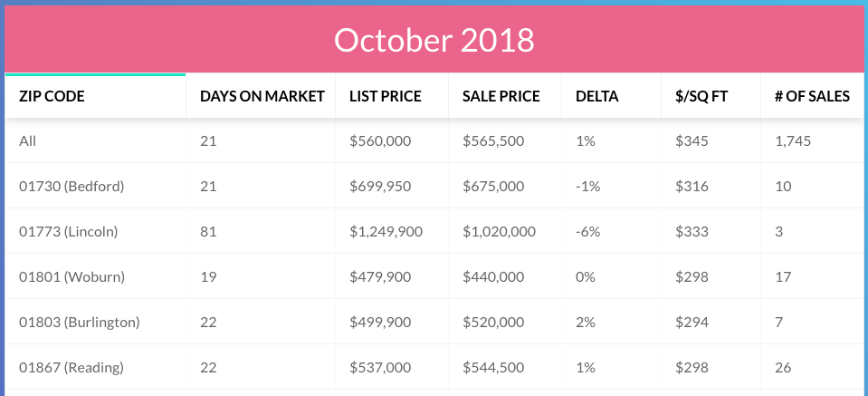Click Burlington's $294 per sq ft cell
The height and width of the screenshot is (396, 868).
pyautogui.click(x=692, y=322)
